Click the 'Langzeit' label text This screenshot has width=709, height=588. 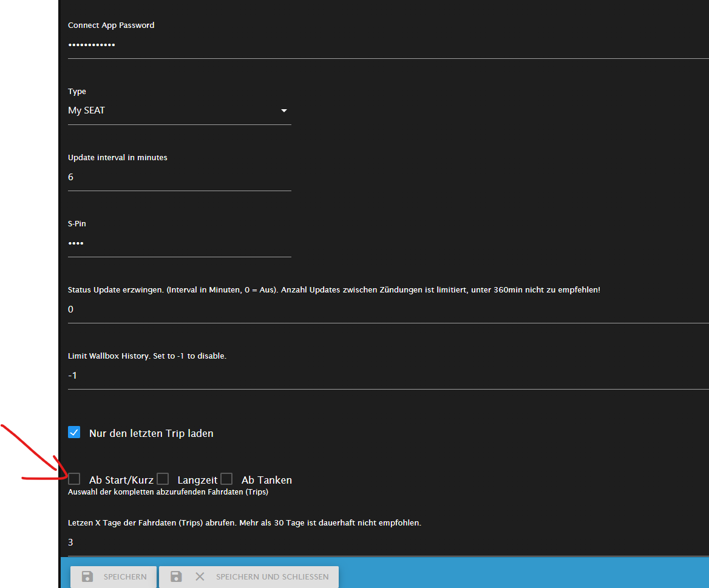pyautogui.click(x=197, y=480)
